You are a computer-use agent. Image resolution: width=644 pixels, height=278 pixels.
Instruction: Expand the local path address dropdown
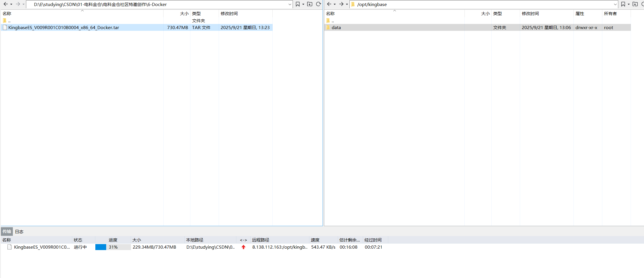tap(290, 4)
